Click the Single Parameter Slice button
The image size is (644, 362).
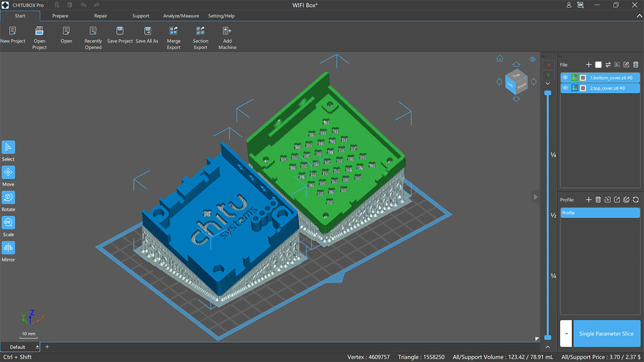click(606, 334)
